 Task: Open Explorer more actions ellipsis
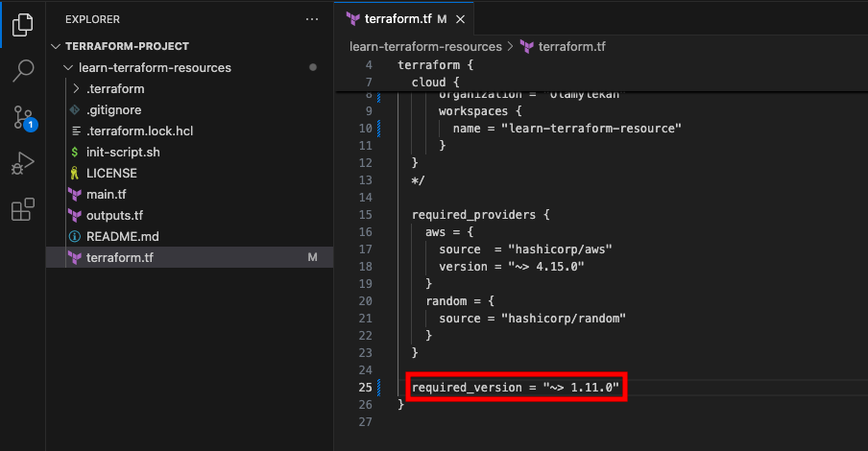tap(312, 19)
